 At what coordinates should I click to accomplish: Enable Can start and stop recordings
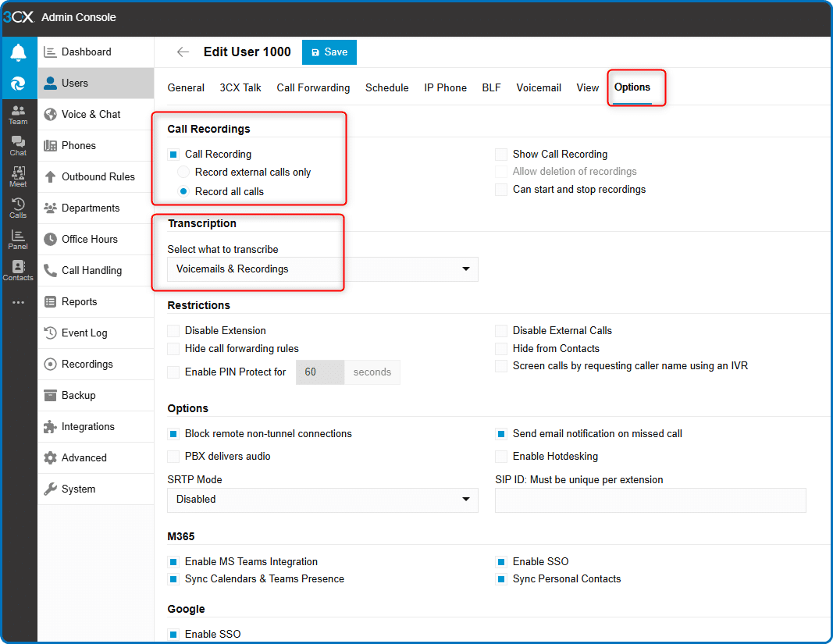[x=501, y=190]
